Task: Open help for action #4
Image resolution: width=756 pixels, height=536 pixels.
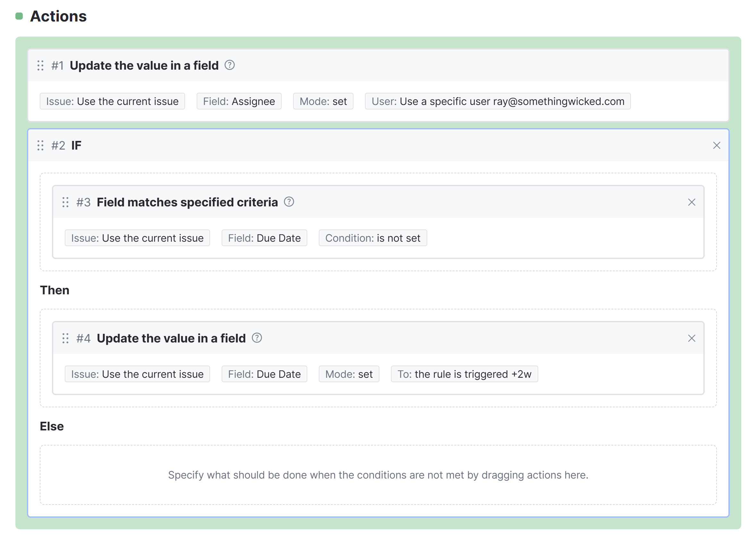Action: (257, 338)
